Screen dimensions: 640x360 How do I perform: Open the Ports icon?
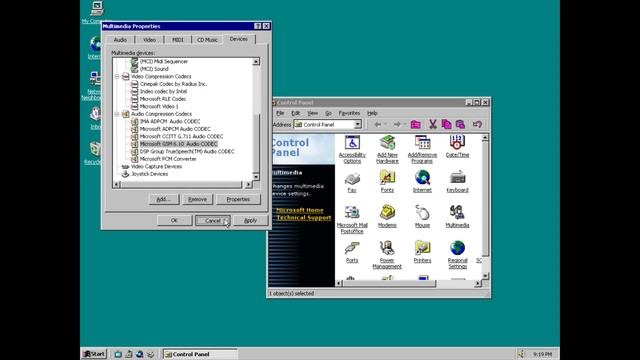(x=352, y=252)
